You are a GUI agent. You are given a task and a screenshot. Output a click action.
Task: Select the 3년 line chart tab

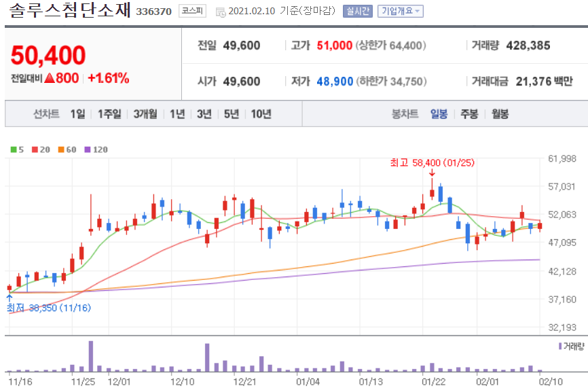204,113
